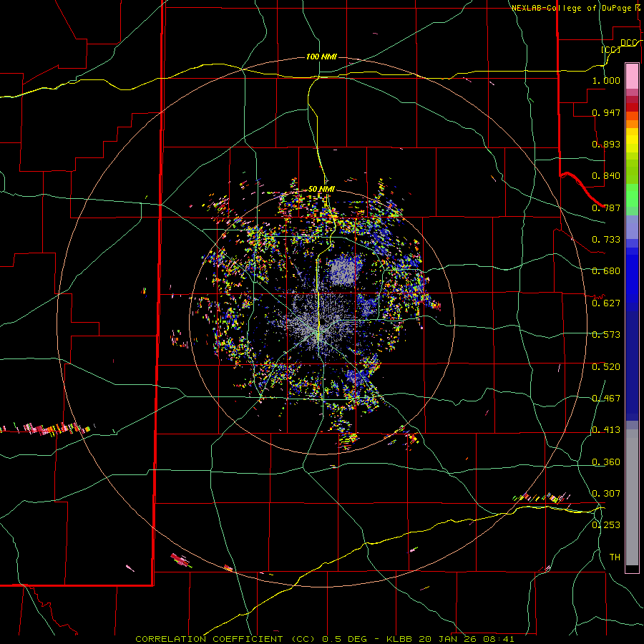This screenshot has width=644, height=644.
Task: Click the 0.573 scale value
Action: tap(606, 335)
